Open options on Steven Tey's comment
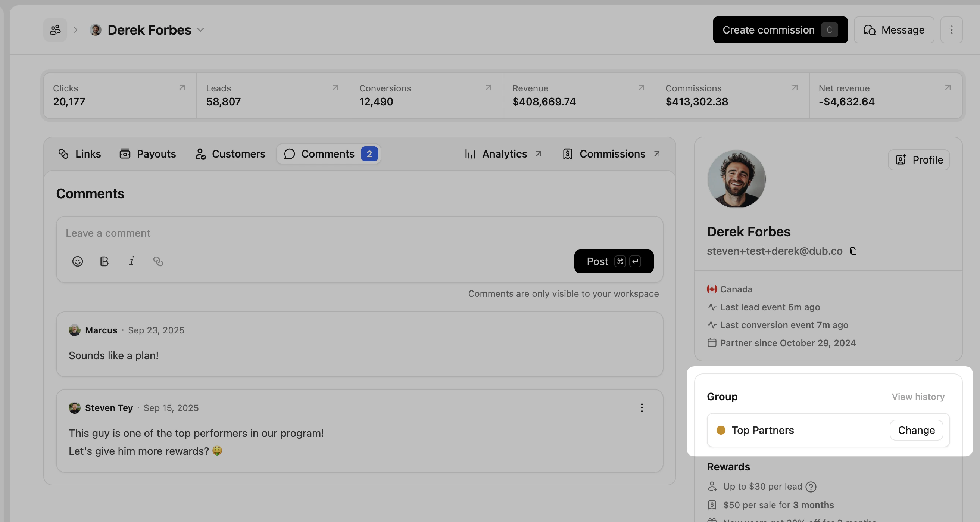The width and height of the screenshot is (980, 522). [642, 408]
